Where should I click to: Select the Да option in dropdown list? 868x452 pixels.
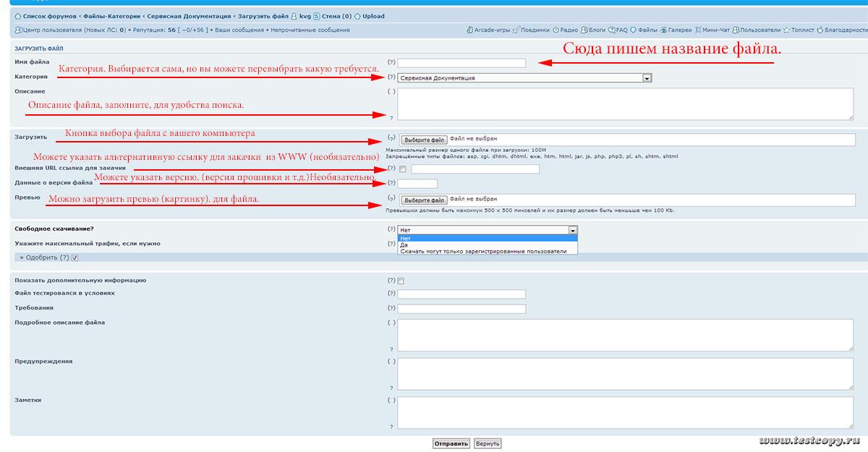[404, 244]
